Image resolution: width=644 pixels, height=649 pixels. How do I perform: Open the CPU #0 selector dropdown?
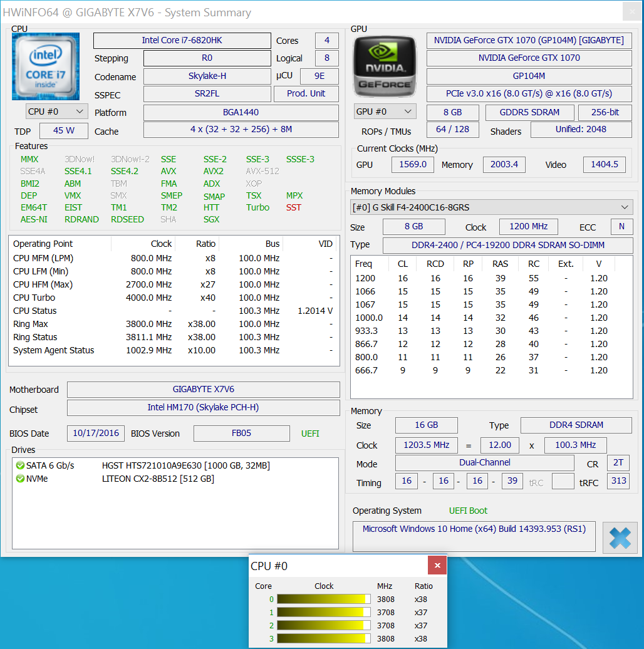pyautogui.click(x=56, y=112)
